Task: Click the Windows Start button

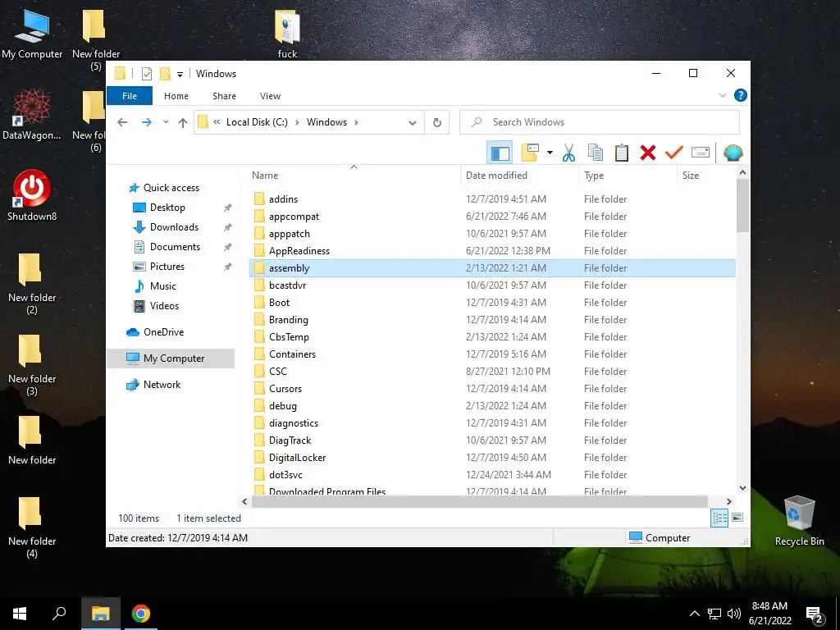Action: pyautogui.click(x=20, y=614)
